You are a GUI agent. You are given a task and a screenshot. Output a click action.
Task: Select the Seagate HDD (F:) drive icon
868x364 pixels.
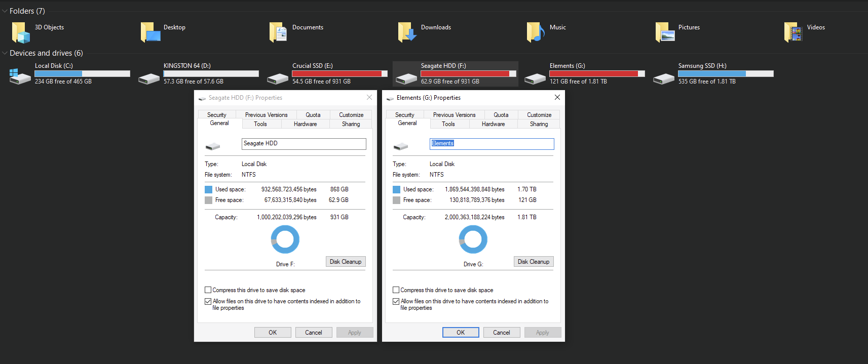tap(406, 78)
